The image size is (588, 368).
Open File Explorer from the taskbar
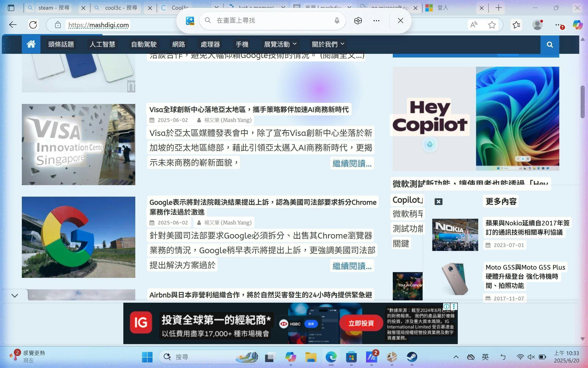click(x=311, y=357)
